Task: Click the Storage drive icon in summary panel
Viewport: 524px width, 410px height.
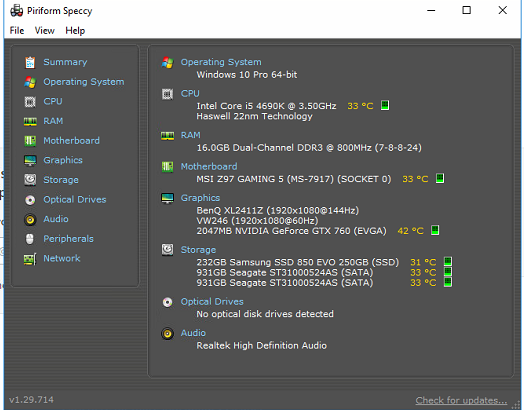Action: tap(167, 250)
